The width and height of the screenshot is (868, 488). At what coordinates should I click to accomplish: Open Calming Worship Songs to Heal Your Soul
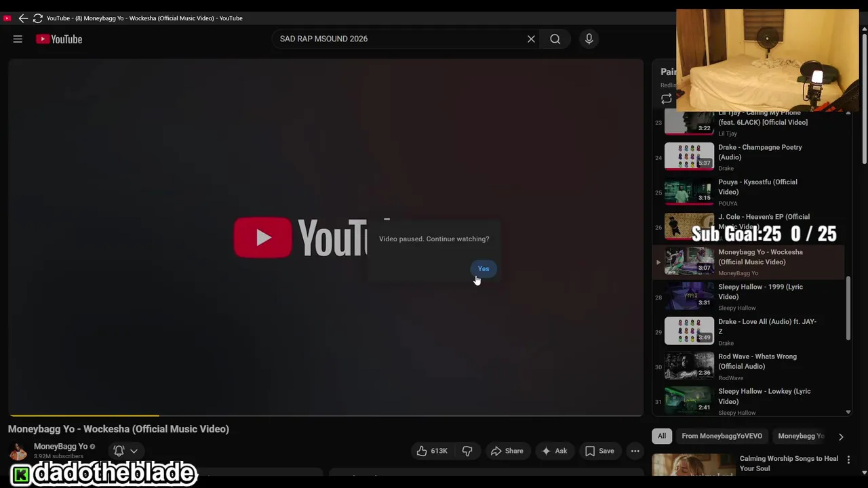(789, 464)
